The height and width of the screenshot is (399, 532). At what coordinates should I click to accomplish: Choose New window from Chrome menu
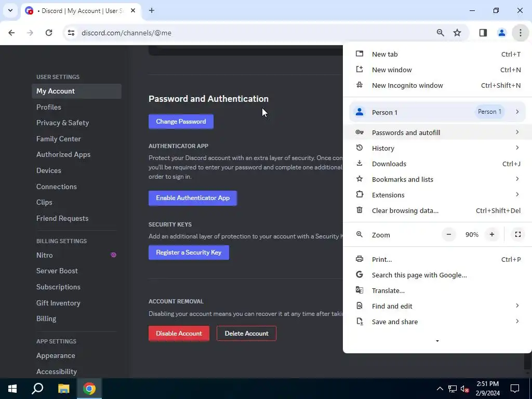(x=437, y=70)
